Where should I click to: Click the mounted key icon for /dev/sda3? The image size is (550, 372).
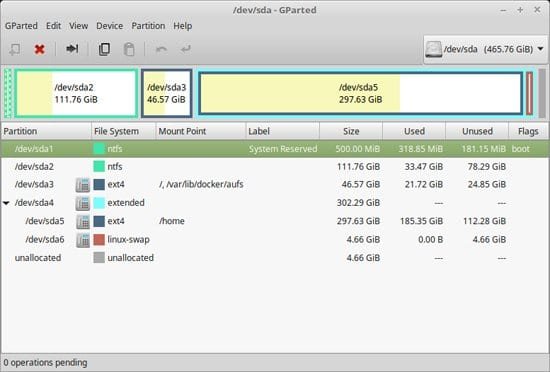click(x=83, y=185)
